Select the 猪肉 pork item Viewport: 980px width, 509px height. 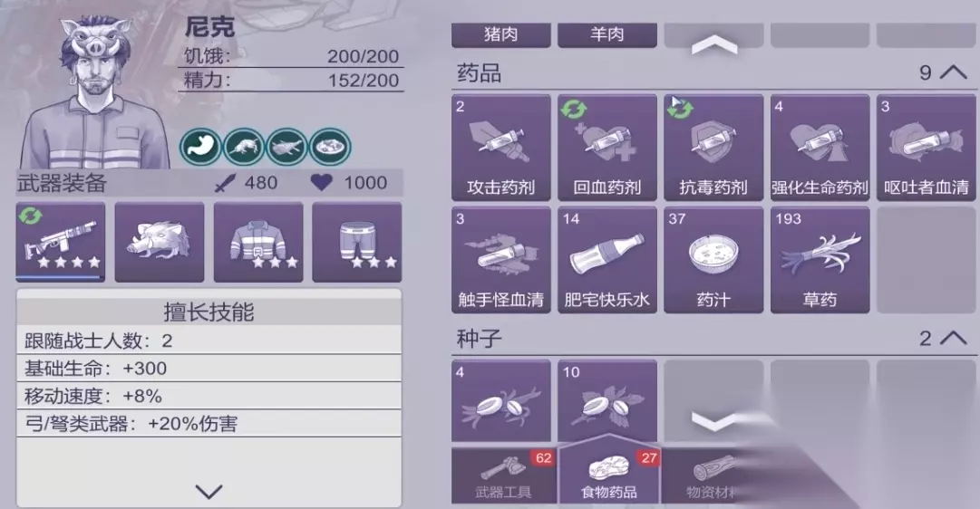pyautogui.click(x=500, y=34)
